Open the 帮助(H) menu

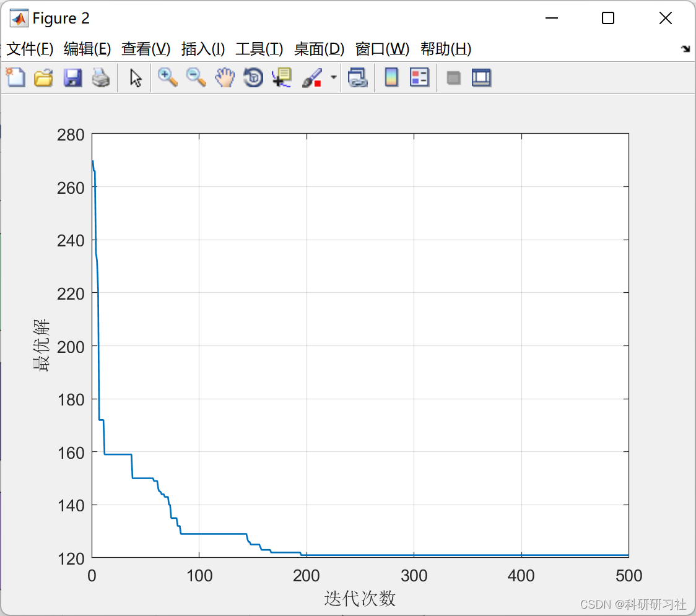click(x=446, y=48)
